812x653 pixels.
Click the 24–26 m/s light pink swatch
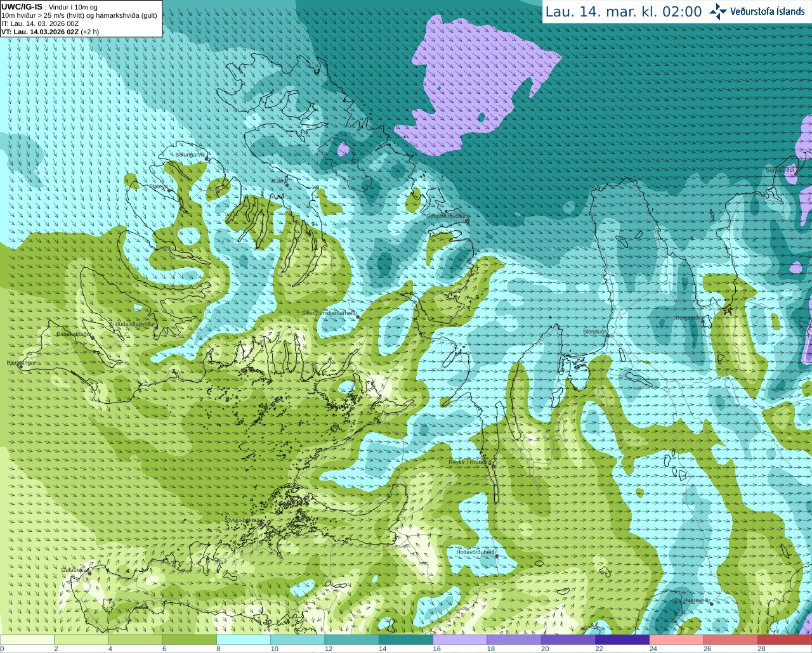pyautogui.click(x=676, y=639)
